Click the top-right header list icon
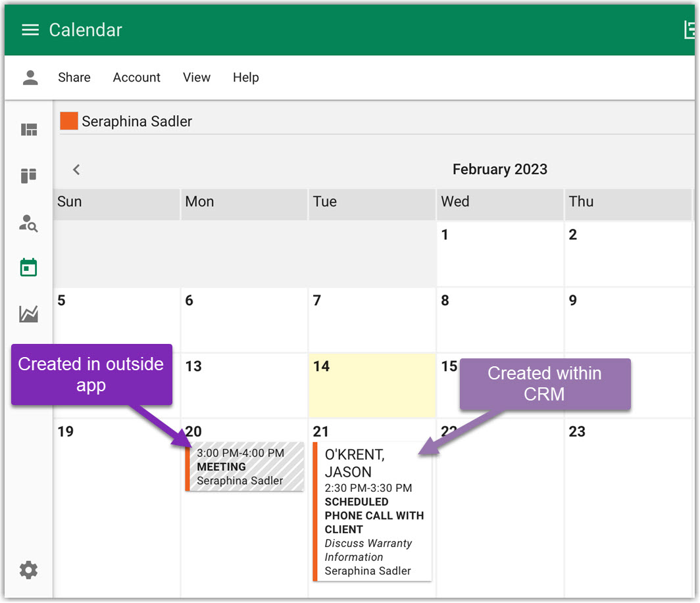The height and width of the screenshot is (603, 700). [690, 30]
